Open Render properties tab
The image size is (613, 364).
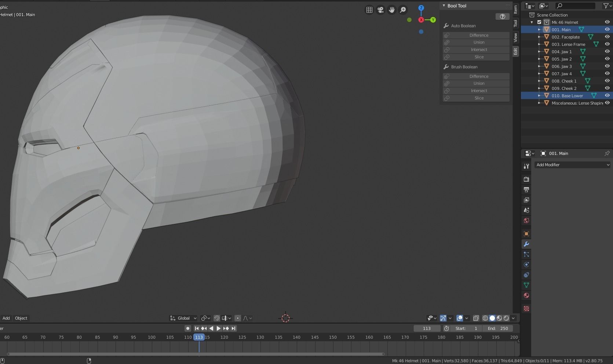click(x=526, y=179)
